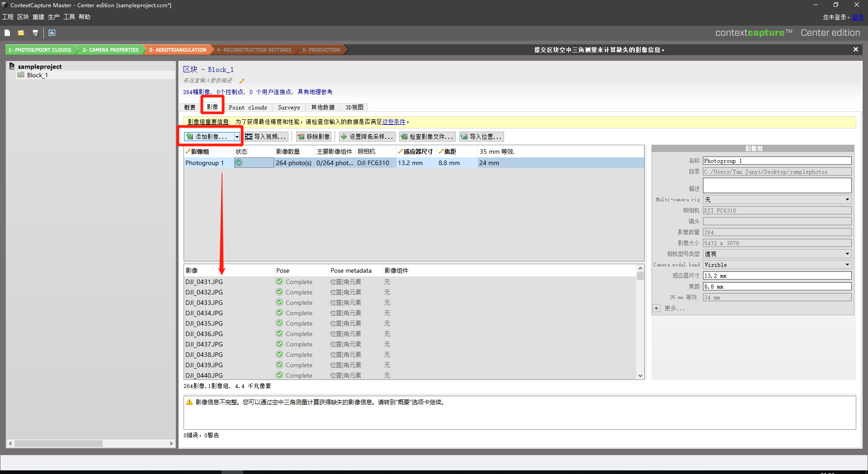This screenshot has height=474, width=868.
Task: Click 设置降低采样 (set downsampling) button
Action: [x=367, y=137]
